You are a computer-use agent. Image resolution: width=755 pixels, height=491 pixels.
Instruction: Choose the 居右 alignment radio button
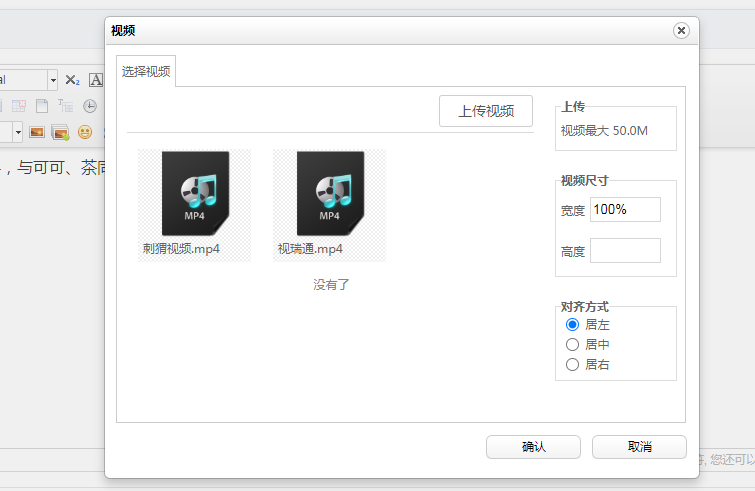(x=573, y=365)
